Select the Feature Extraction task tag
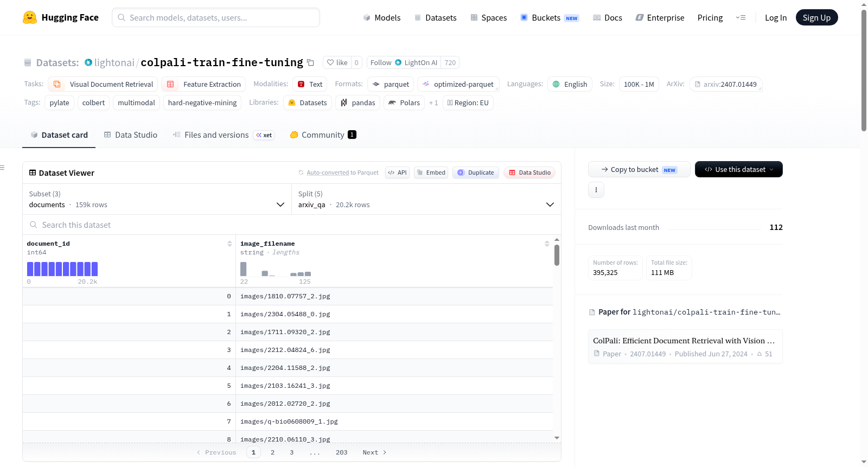 [x=203, y=84]
